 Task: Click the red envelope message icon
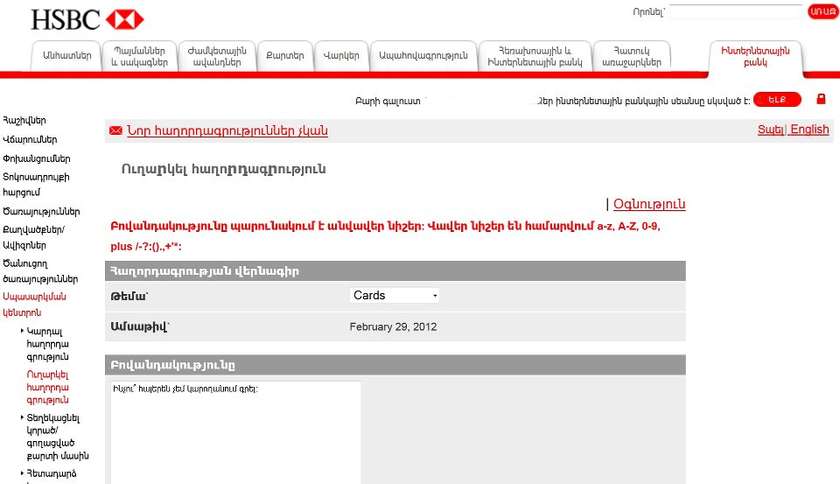pyautogui.click(x=115, y=131)
